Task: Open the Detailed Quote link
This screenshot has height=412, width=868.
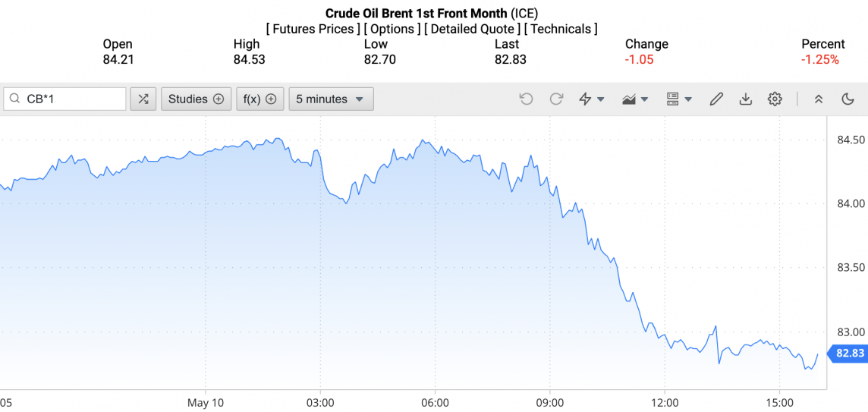Action: point(473,29)
